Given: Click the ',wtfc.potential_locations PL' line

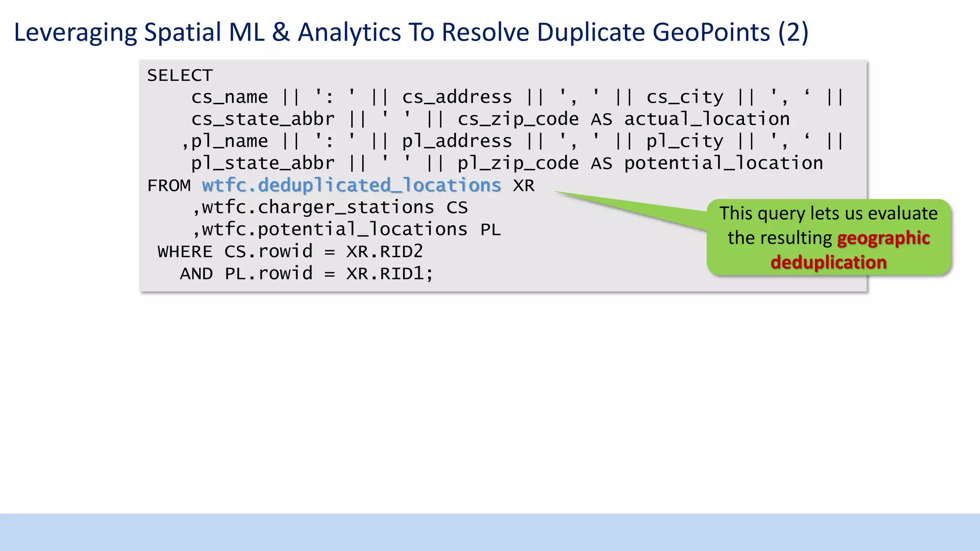Looking at the screenshot, I should coord(346,230).
